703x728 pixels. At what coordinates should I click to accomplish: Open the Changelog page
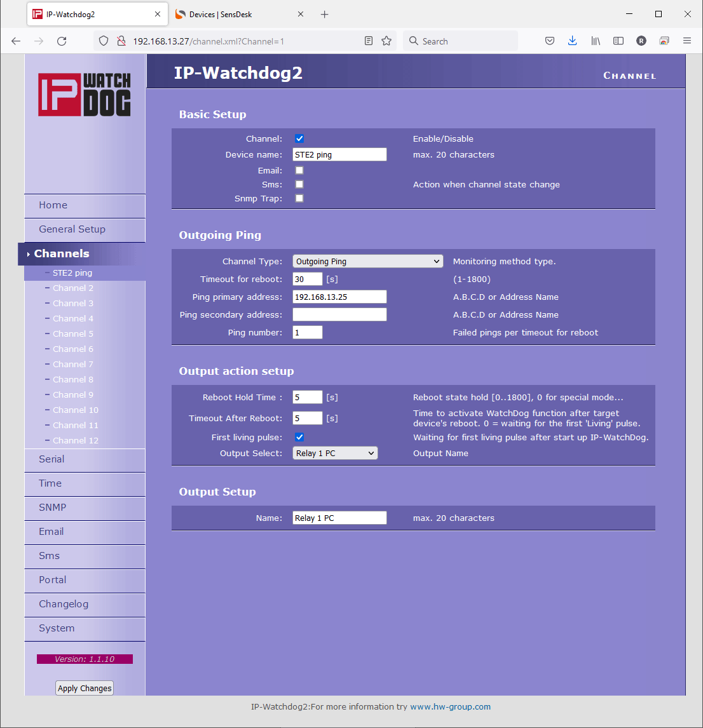pos(85,605)
